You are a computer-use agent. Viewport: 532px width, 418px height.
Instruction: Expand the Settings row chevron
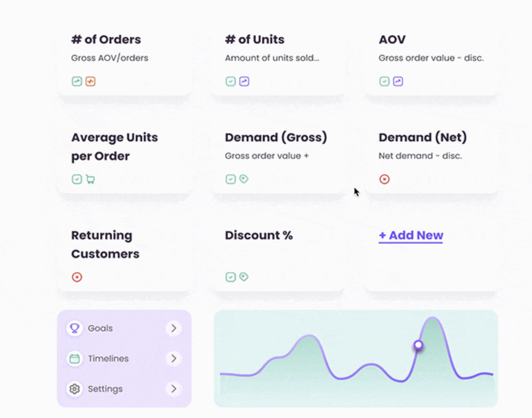(174, 389)
